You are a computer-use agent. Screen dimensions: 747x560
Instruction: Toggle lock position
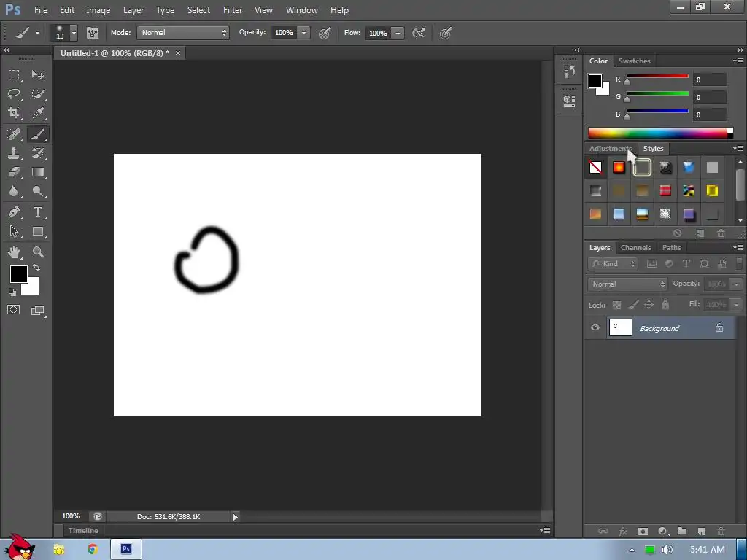[649, 305]
